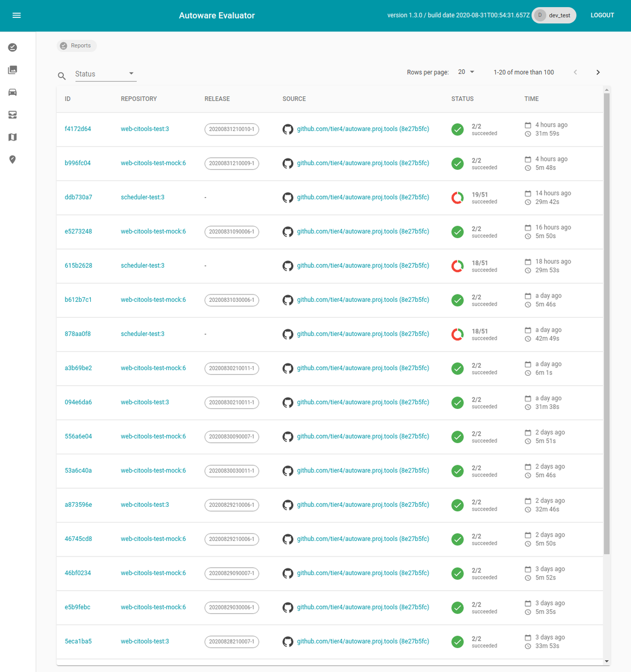
Task: Click green success check for 5eca1ba5
Action: (458, 642)
